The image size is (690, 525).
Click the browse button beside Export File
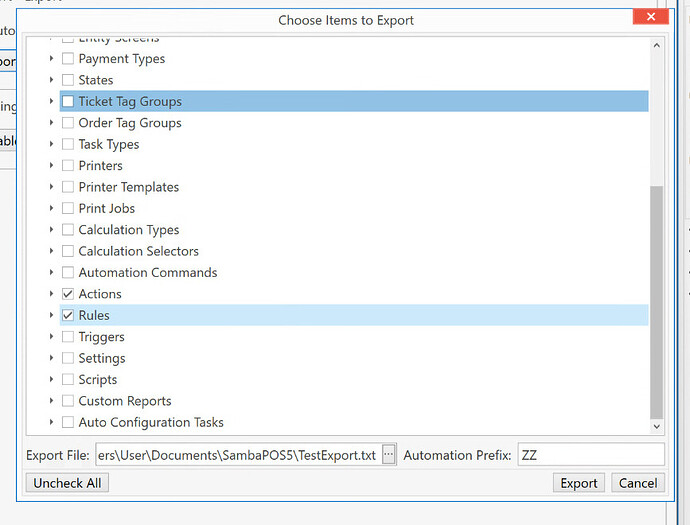point(389,455)
